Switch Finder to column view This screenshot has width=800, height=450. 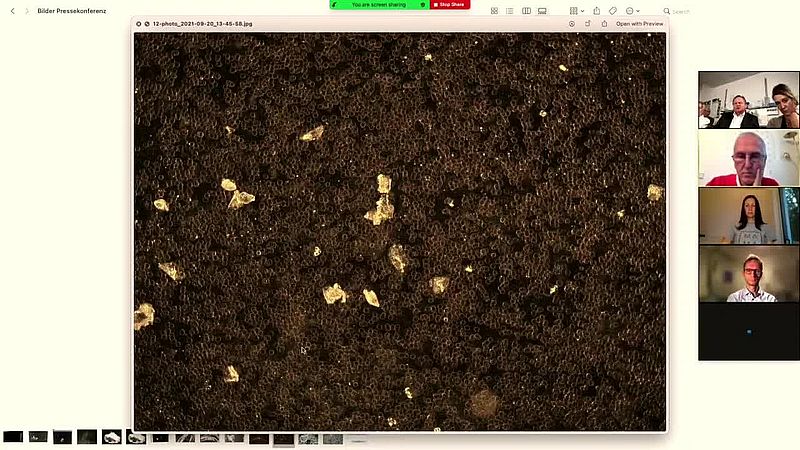[x=526, y=11]
